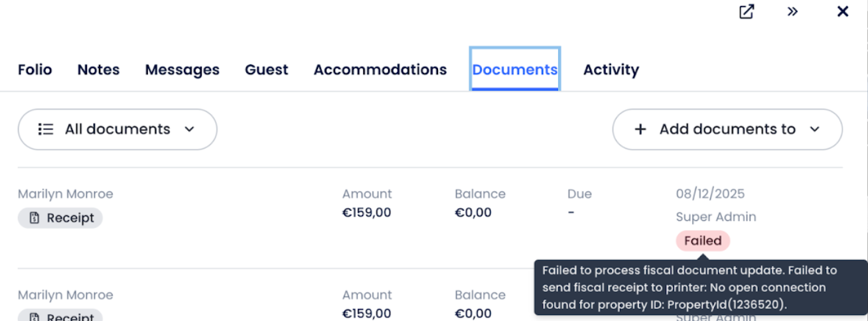This screenshot has width=868, height=321.
Task: Click the receipt icon in first document badge
Action: pyautogui.click(x=35, y=218)
